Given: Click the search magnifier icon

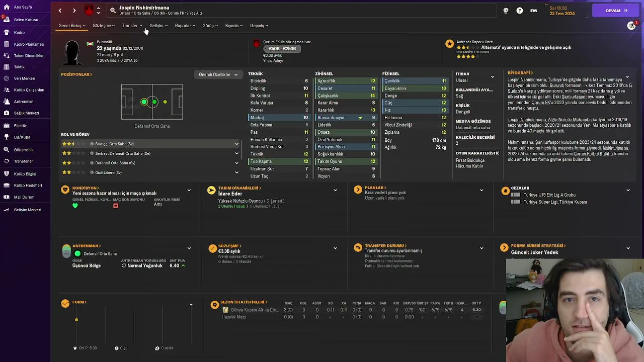Looking at the screenshot, I should click(113, 10).
